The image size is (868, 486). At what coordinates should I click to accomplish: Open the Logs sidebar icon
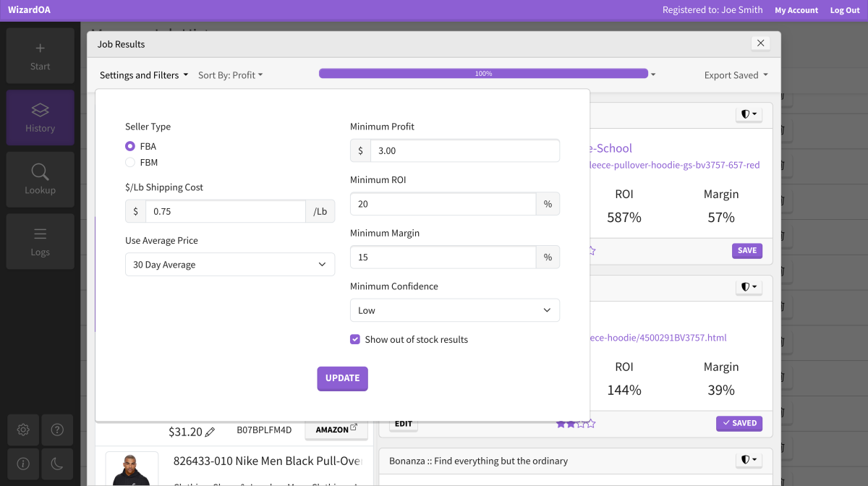[40, 234]
